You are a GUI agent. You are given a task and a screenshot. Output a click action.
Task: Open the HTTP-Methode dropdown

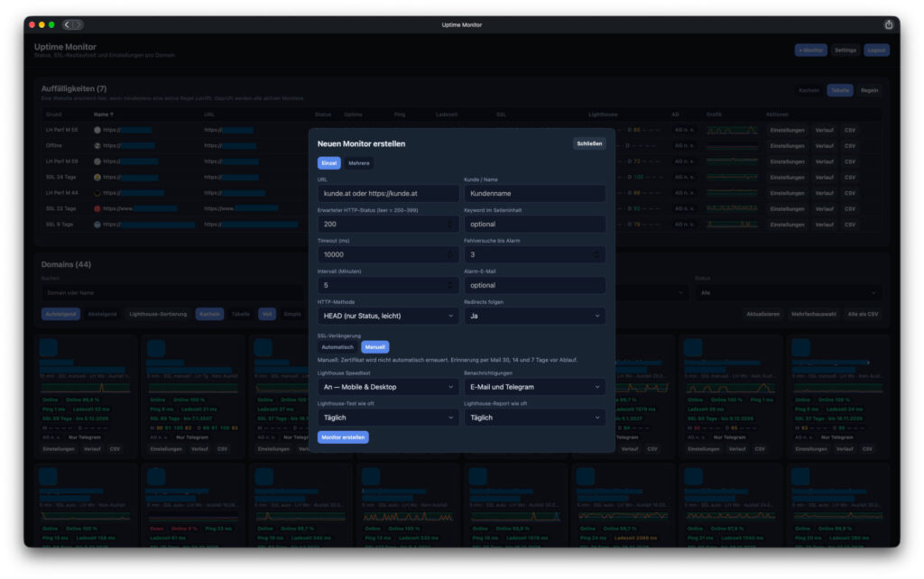(x=388, y=316)
